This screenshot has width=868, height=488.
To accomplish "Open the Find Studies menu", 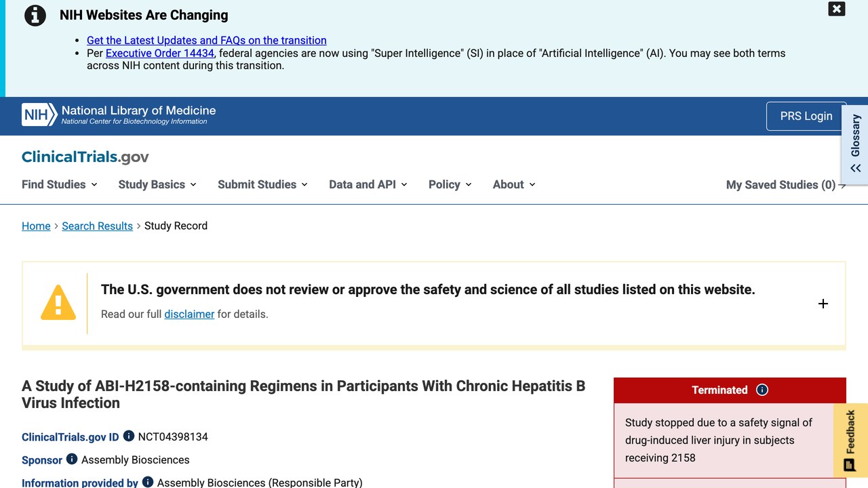I will point(60,184).
